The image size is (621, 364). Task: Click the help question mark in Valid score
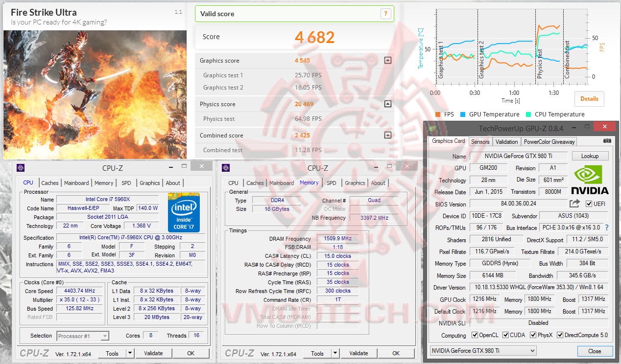coord(386,14)
